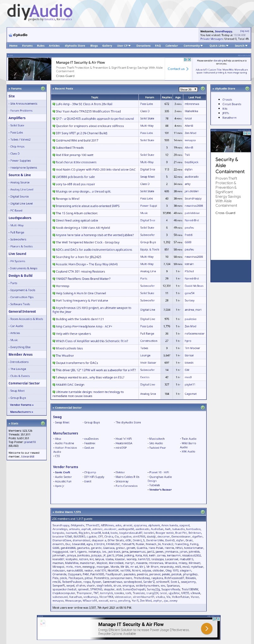
Task: Collapse the diyAudio Store panel
Action: click(247, 89)
